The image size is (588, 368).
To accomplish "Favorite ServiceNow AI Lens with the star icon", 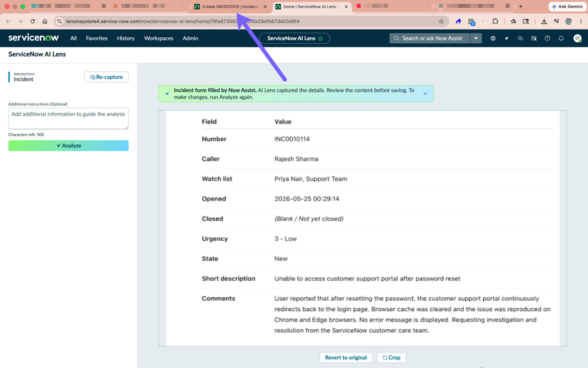I will tap(321, 38).
